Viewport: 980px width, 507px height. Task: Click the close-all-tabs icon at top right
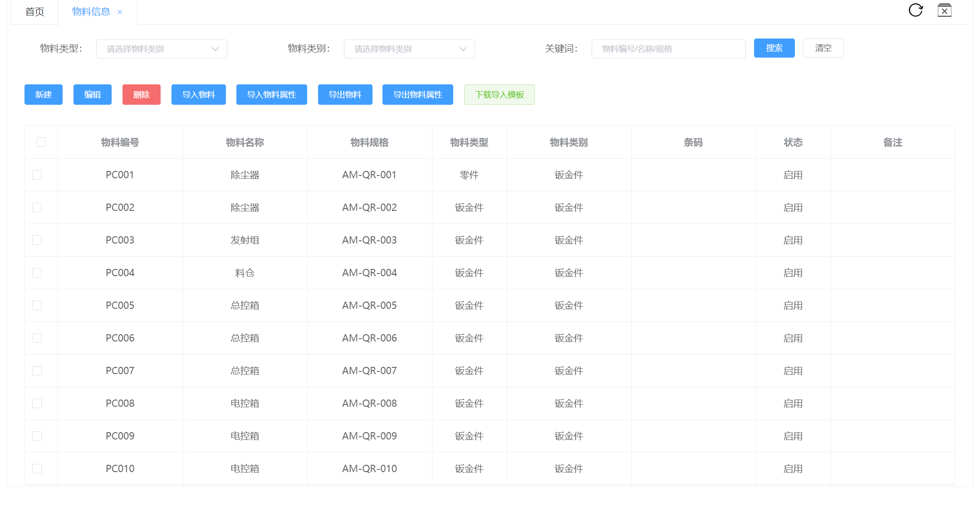click(x=944, y=10)
